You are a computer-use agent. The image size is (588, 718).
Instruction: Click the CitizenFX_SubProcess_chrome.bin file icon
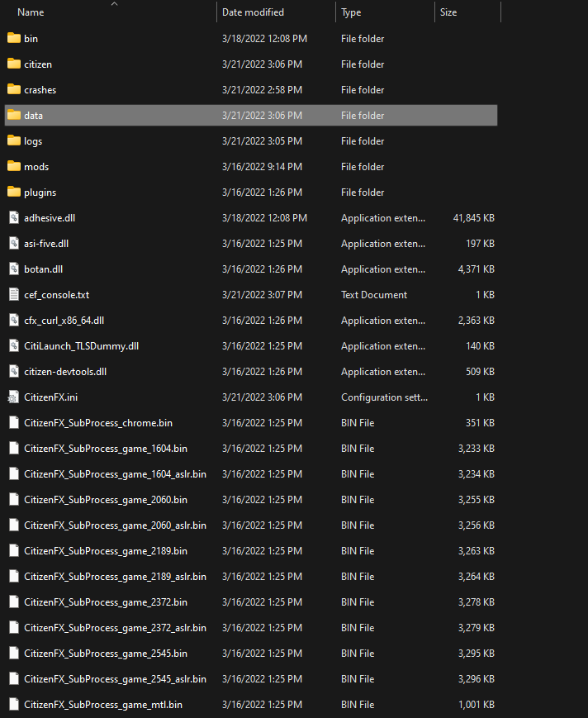[14, 423]
